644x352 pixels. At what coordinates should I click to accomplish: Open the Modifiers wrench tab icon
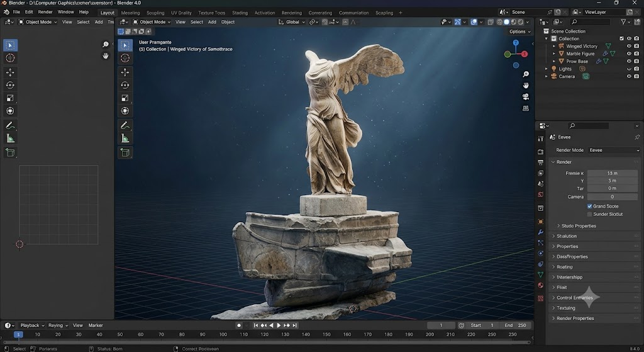click(540, 232)
